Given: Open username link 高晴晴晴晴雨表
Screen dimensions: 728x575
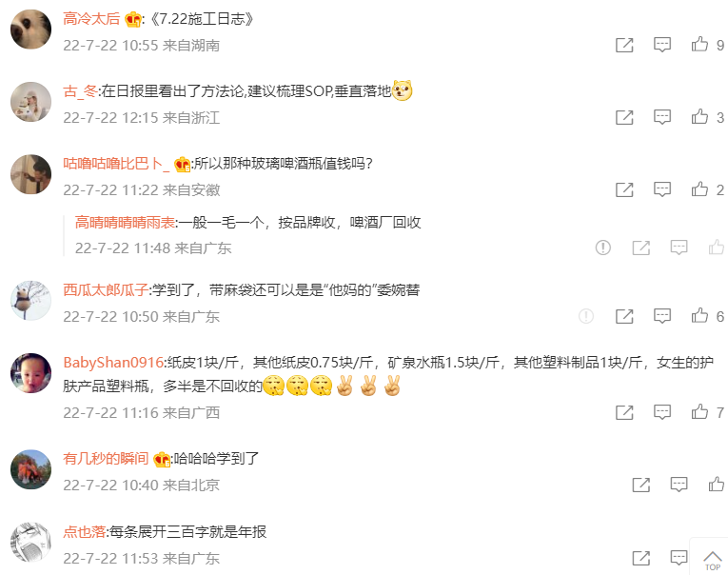Looking at the screenshot, I should click(125, 223).
